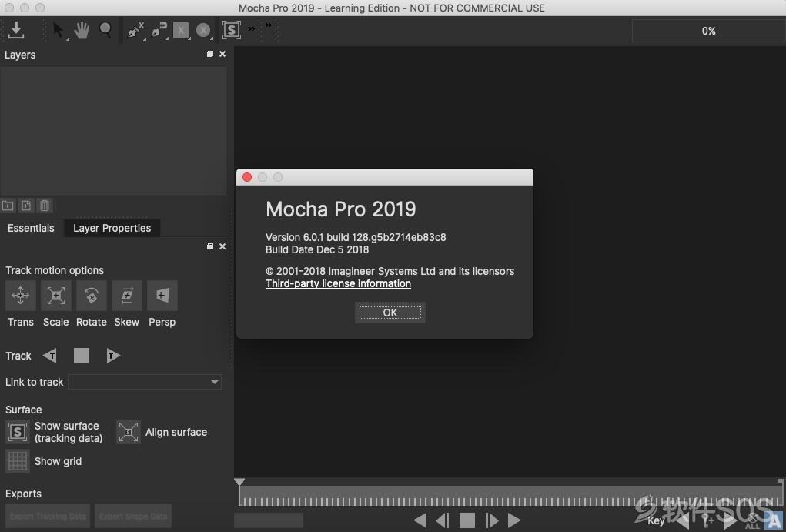Switch to the Layer Properties tab

pyautogui.click(x=112, y=228)
